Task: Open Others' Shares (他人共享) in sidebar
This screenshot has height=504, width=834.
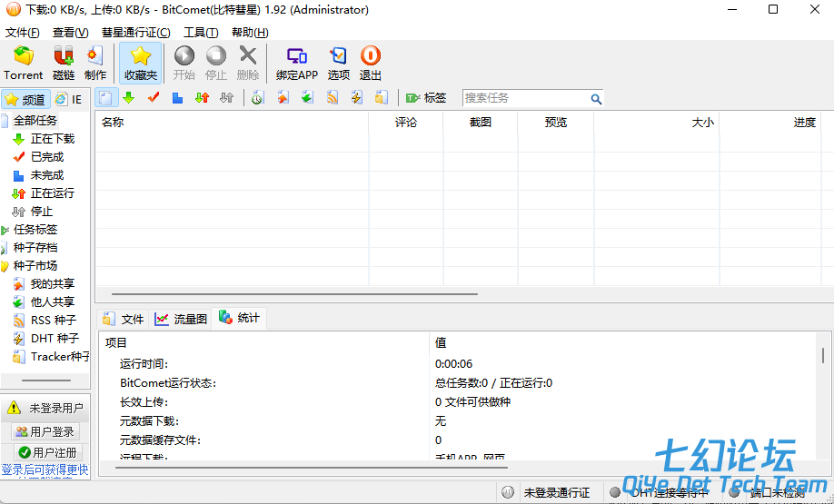Action: [53, 302]
